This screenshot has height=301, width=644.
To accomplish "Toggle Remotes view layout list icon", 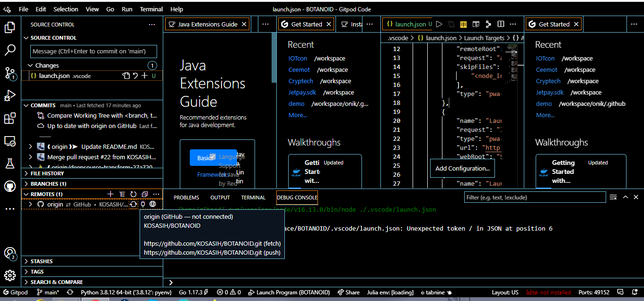I will click(x=122, y=194).
